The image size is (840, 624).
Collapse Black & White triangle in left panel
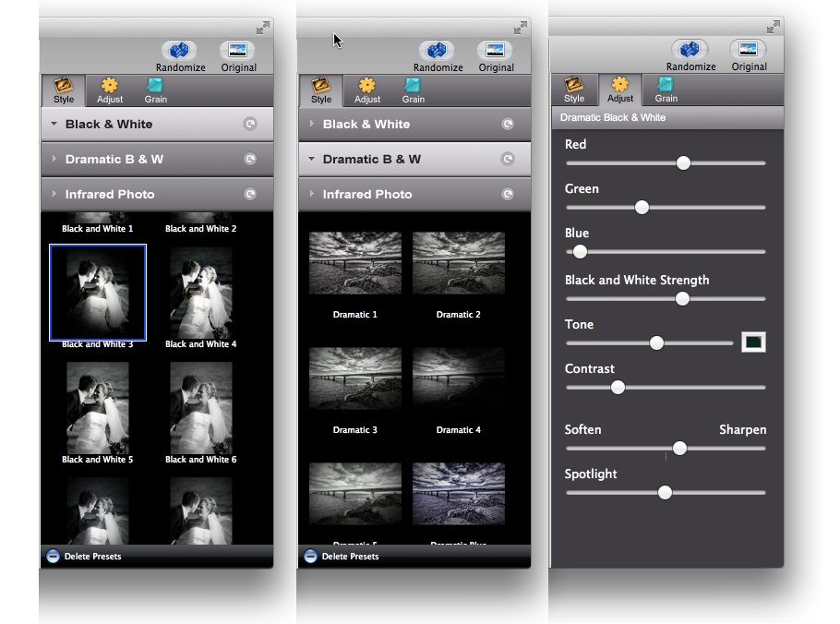click(54, 124)
